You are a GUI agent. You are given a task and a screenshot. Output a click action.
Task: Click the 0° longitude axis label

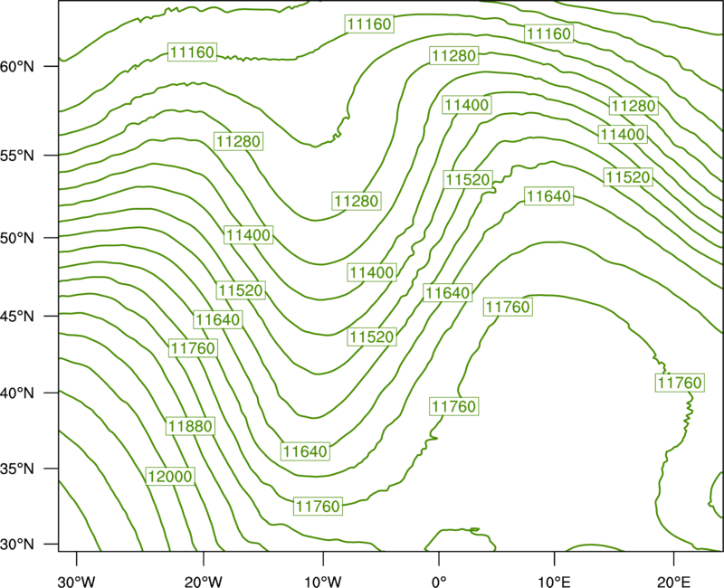439,581
